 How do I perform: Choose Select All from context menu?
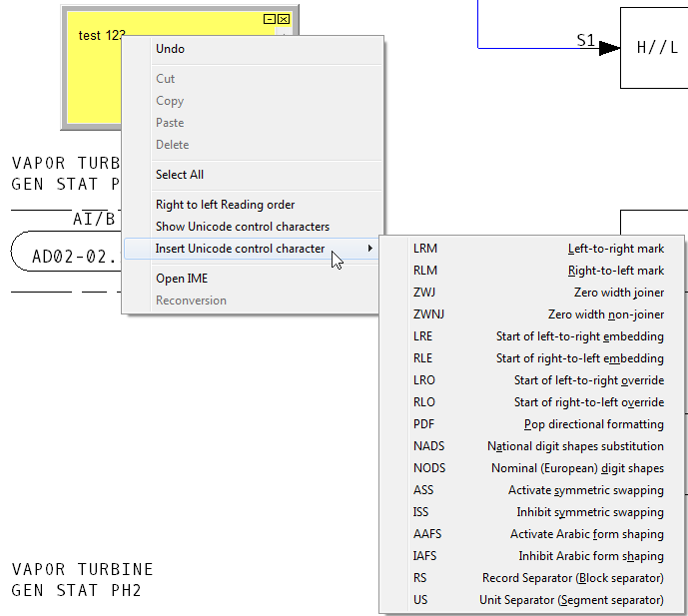pyautogui.click(x=253, y=175)
